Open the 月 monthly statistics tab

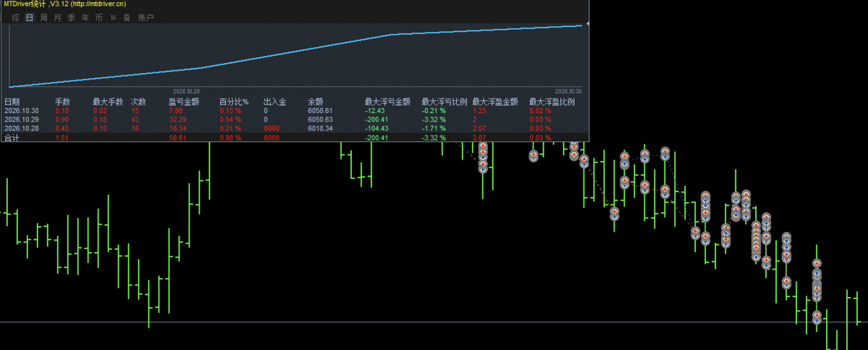pos(58,17)
